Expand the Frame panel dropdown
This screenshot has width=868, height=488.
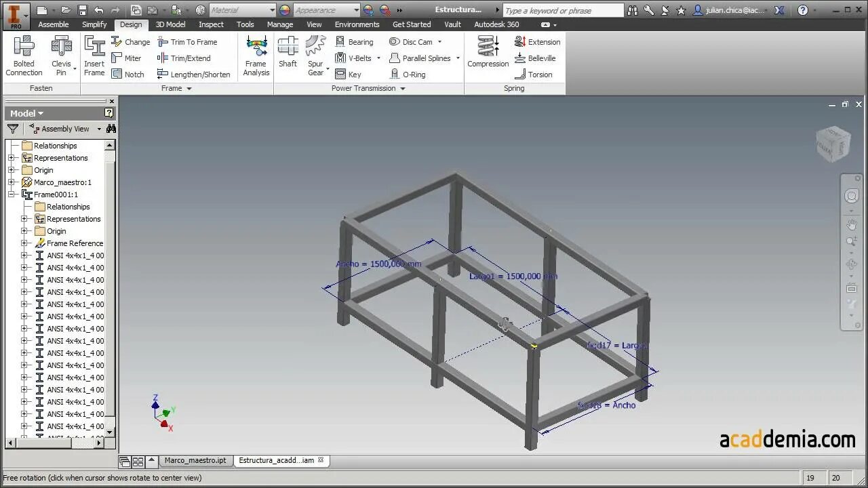pos(189,89)
